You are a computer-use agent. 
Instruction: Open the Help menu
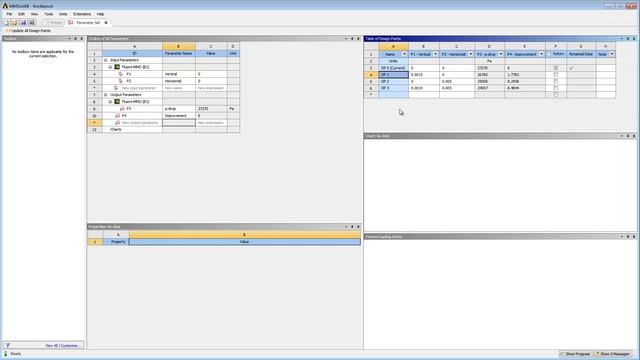click(100, 14)
